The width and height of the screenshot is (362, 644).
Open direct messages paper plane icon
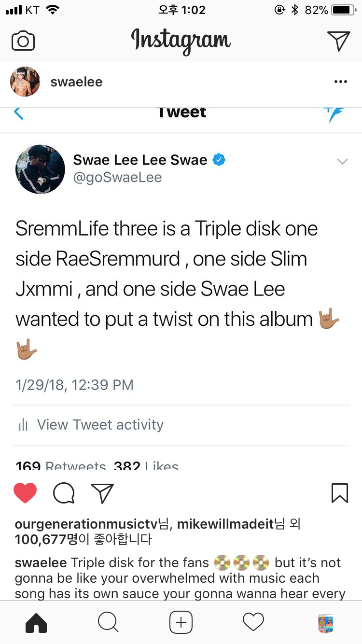pyautogui.click(x=338, y=41)
